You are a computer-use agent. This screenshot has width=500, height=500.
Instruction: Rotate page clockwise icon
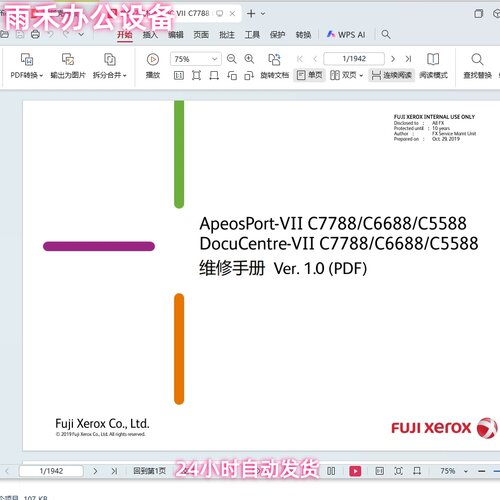(x=249, y=76)
